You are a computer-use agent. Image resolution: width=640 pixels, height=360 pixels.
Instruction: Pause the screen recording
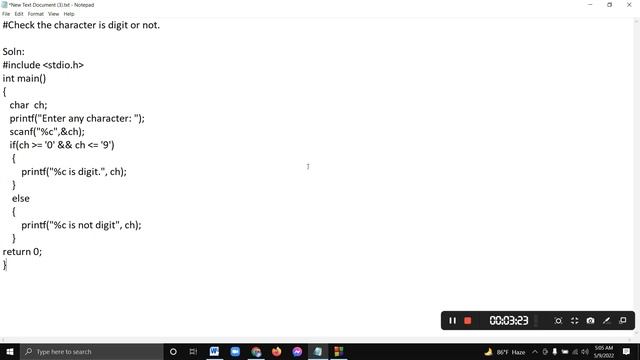(452, 321)
